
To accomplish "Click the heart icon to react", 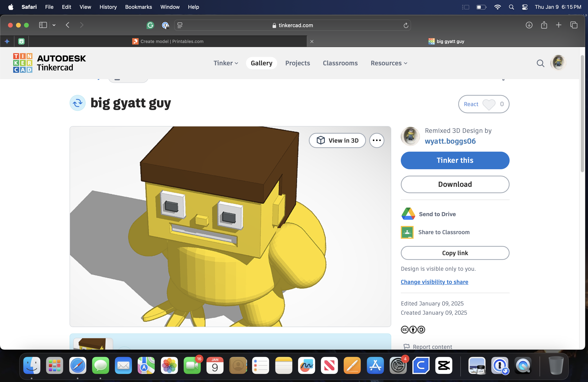I will 489,104.
